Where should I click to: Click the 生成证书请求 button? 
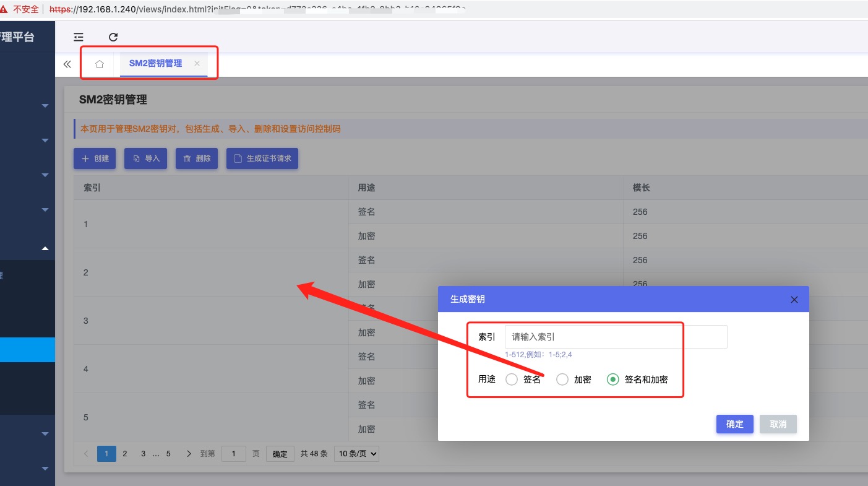pos(262,158)
